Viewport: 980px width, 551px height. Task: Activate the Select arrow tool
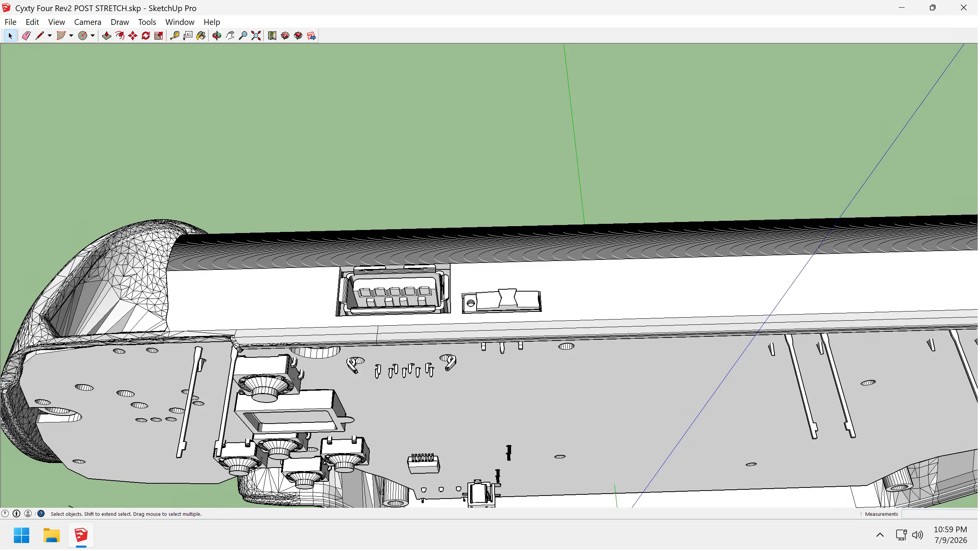click(x=10, y=36)
